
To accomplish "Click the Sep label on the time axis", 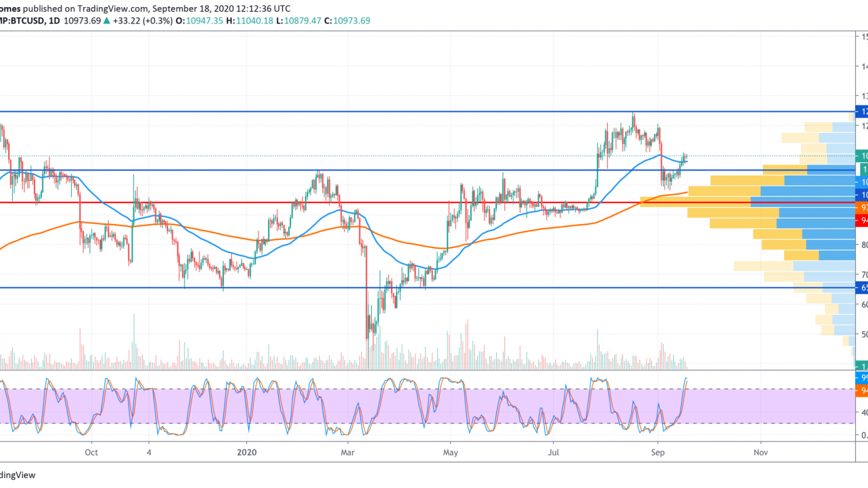I will 658,452.
